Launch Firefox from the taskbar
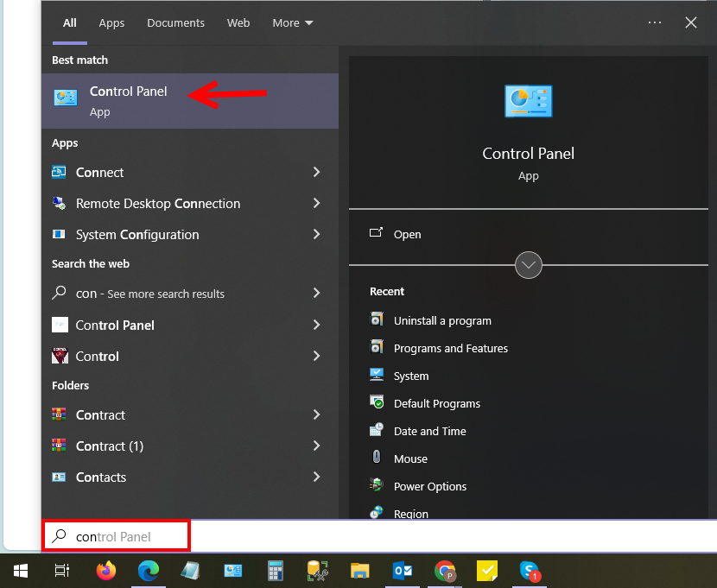The height and width of the screenshot is (588, 717). coord(105,571)
